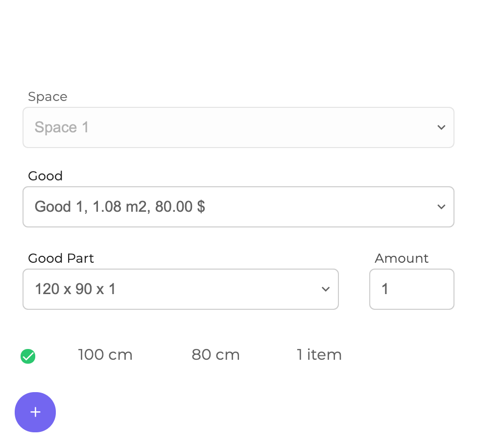Open the Good 1, 1.08 m2 dropdown
Screen dimensions: 477x448
pyautogui.click(x=238, y=207)
